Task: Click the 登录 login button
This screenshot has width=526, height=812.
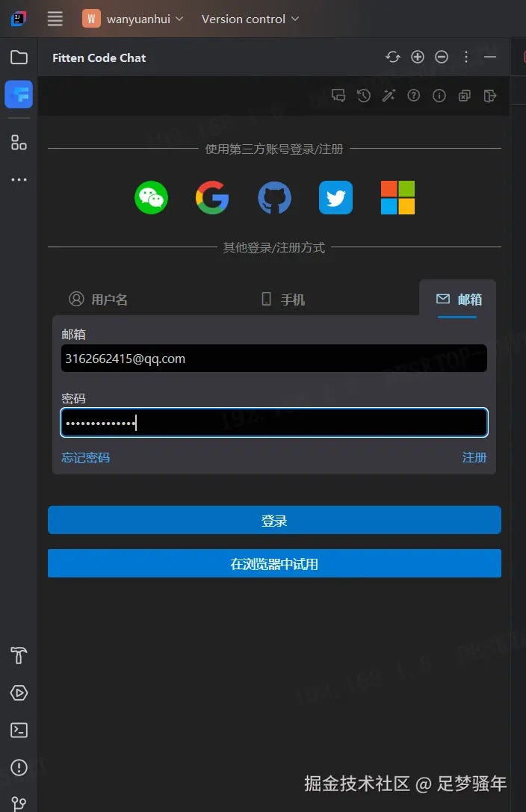Action: point(274,520)
